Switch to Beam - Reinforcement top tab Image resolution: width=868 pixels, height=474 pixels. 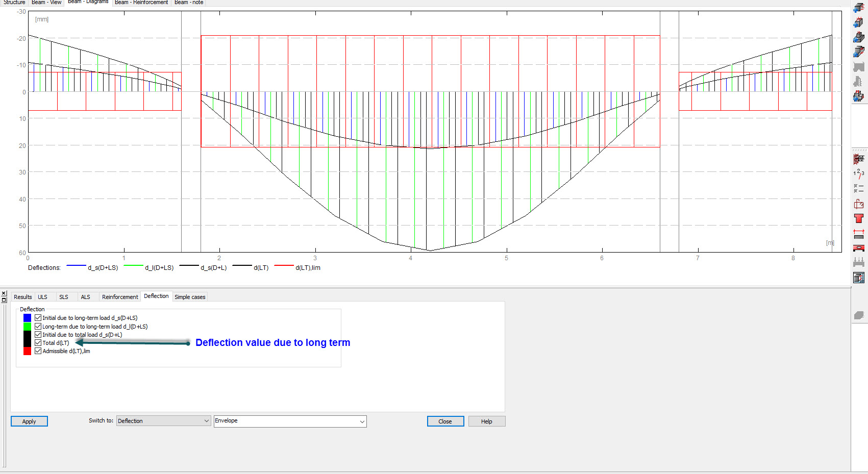coord(141,3)
